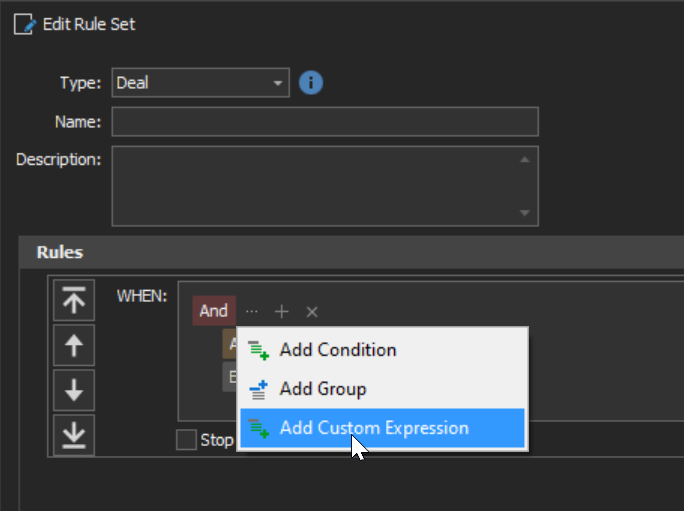
Task: Click the Type dropdown arrow
Action: click(x=277, y=83)
